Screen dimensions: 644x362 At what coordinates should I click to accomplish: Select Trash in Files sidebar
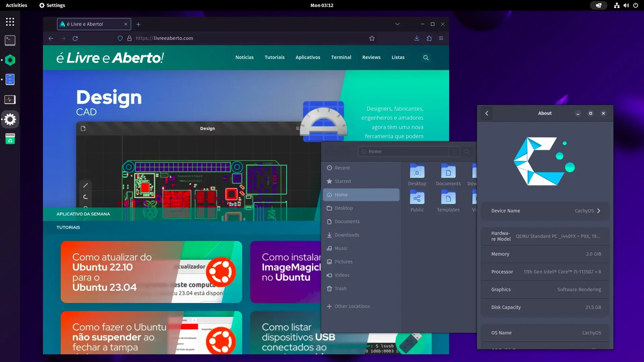361,289
